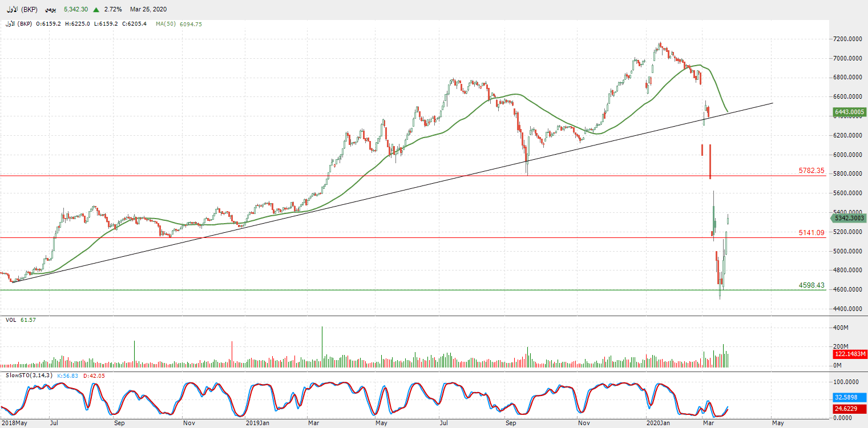Click the 200M volume axis label
This screenshot has width=868, height=428.
click(x=841, y=347)
